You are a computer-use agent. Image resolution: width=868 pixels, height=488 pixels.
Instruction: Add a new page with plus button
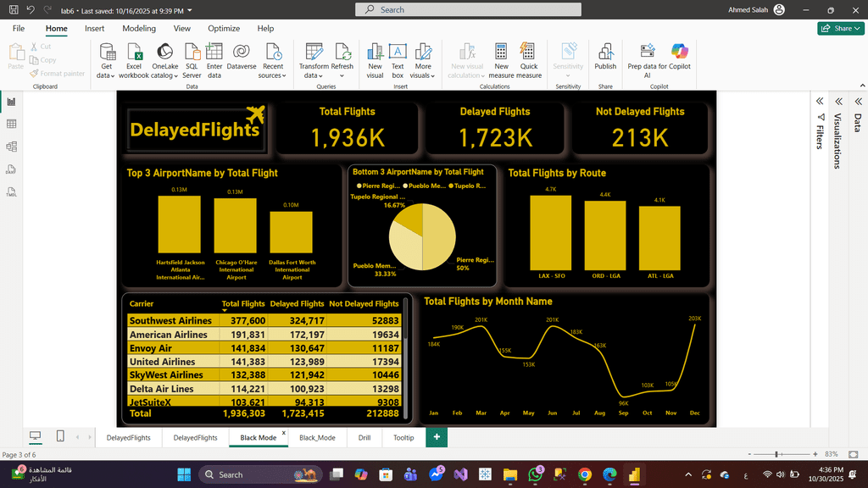(x=437, y=437)
